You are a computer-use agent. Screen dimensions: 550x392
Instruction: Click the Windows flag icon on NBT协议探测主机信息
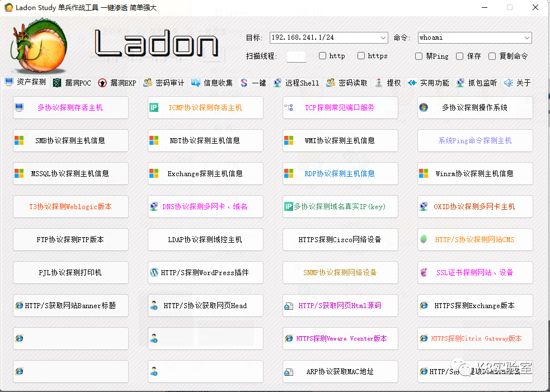(154, 140)
